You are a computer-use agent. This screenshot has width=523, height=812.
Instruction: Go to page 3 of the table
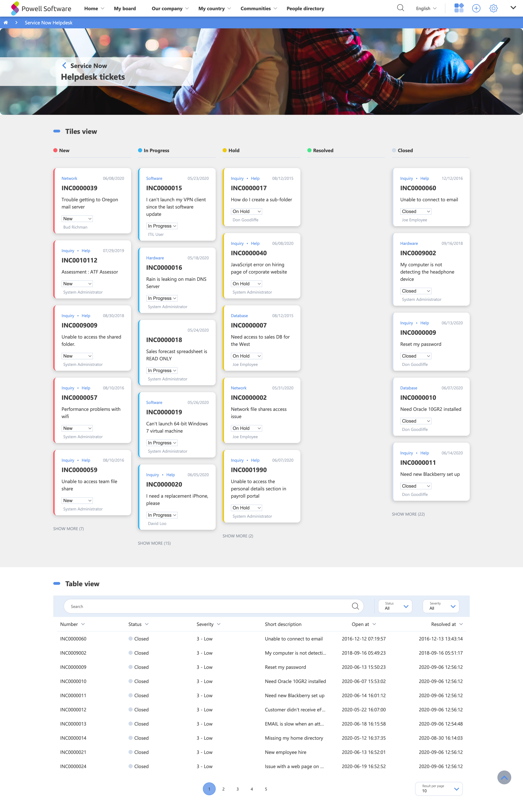(237, 789)
